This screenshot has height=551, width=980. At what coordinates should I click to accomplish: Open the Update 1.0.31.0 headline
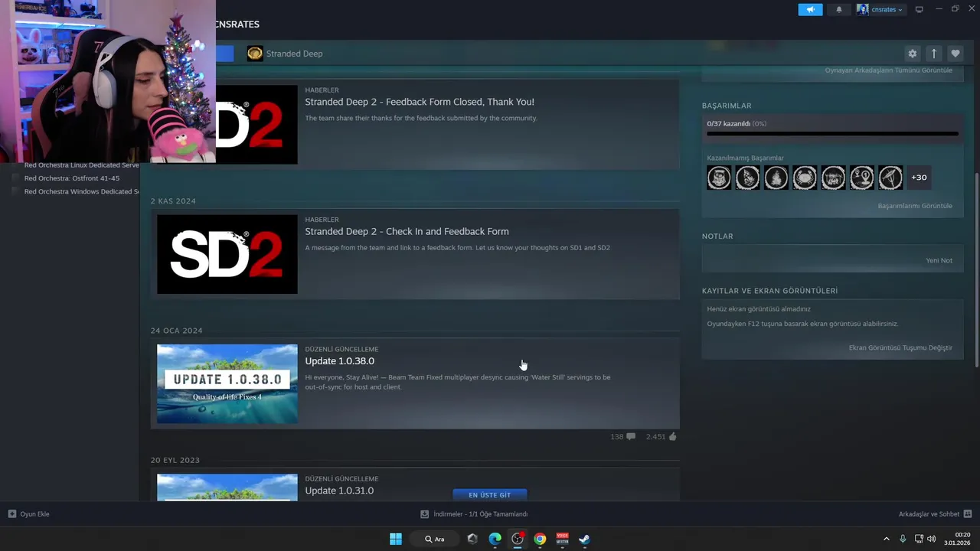(x=339, y=491)
